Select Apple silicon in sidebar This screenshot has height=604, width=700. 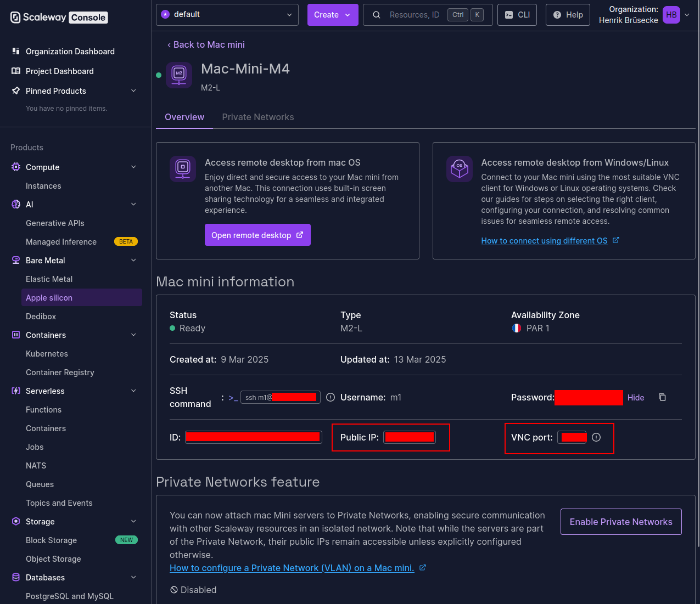[x=82, y=298]
